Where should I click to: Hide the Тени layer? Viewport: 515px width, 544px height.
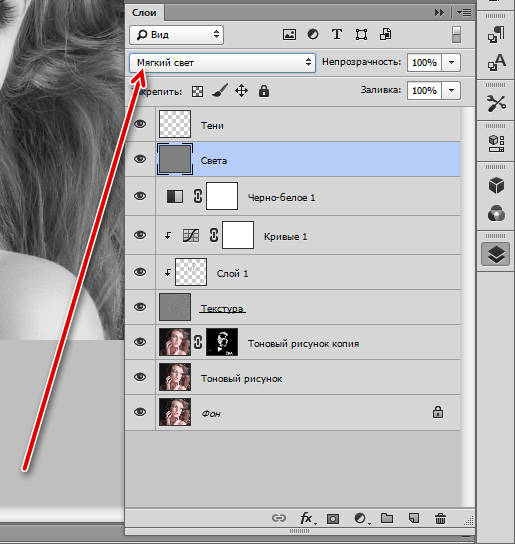(x=140, y=124)
